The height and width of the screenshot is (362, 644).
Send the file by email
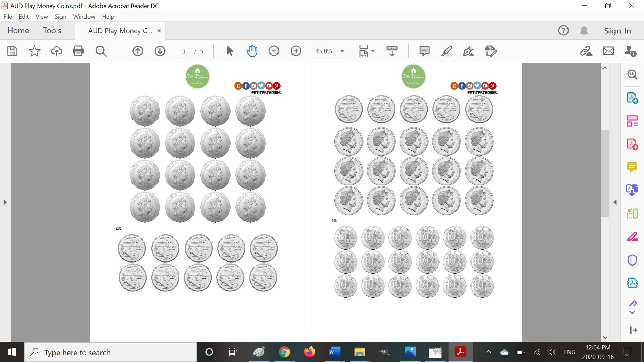point(608,51)
